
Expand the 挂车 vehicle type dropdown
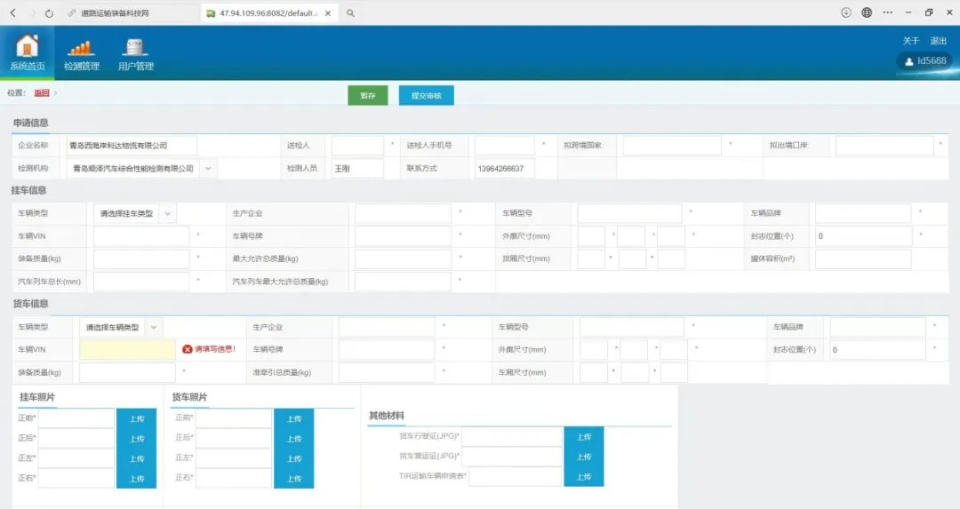pyautogui.click(x=167, y=214)
